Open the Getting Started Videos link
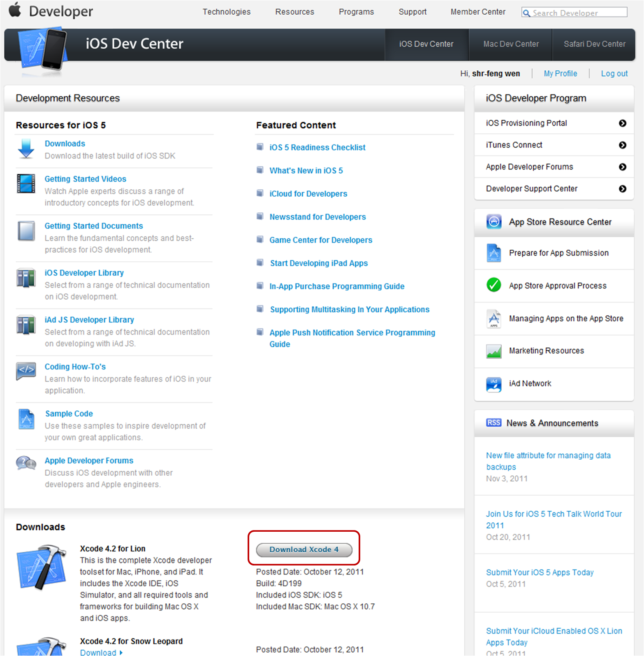 (x=86, y=179)
